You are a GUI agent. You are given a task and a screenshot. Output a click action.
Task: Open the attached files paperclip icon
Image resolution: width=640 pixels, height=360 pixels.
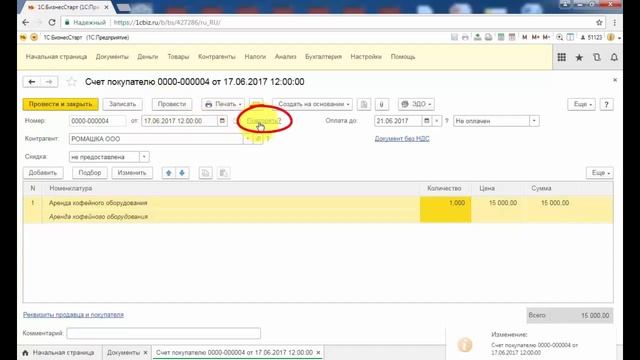tap(382, 104)
